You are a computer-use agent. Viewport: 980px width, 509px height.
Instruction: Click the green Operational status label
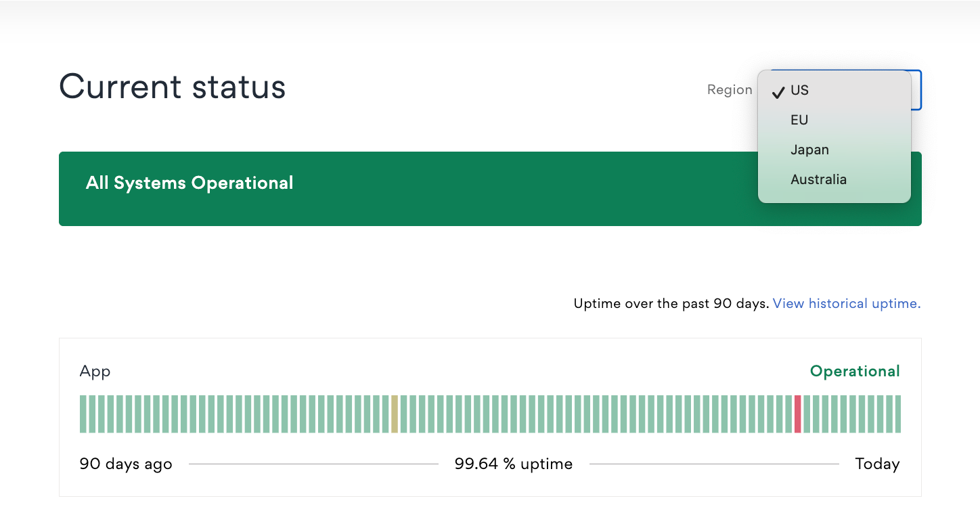pos(855,371)
